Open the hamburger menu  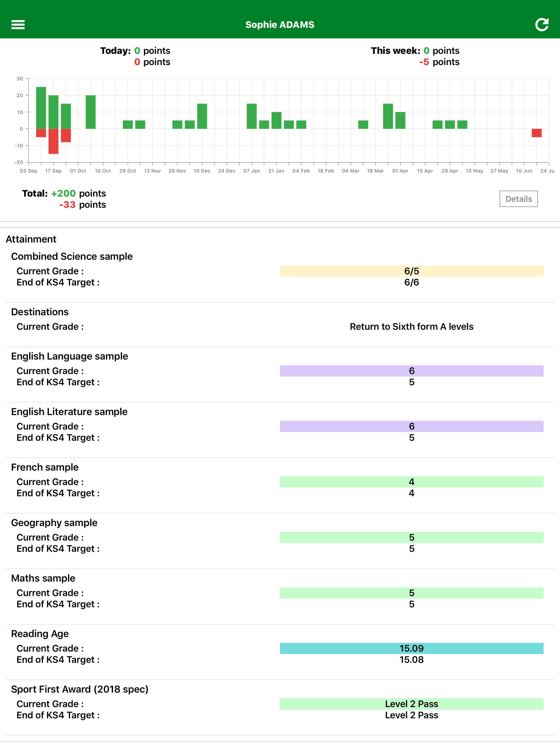point(18,24)
